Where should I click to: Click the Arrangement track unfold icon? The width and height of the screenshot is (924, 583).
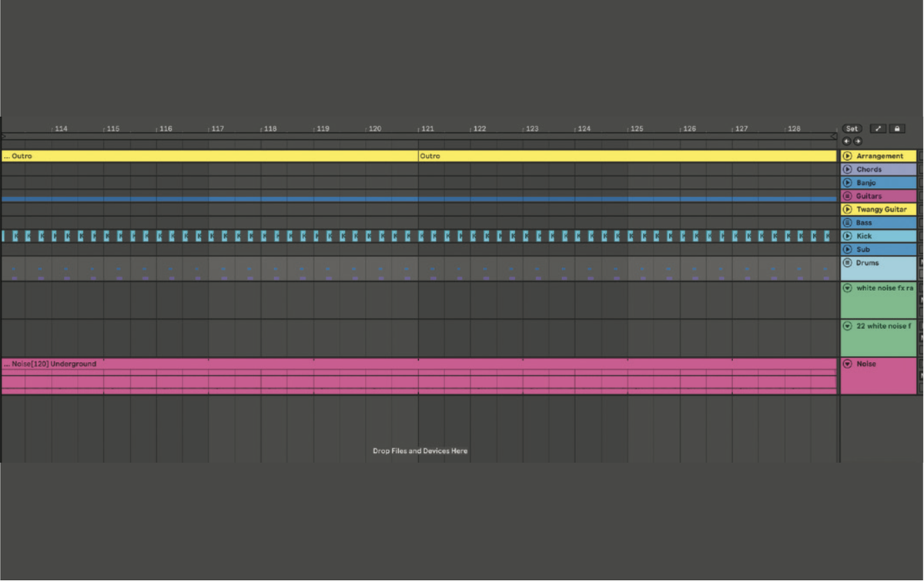click(x=847, y=156)
